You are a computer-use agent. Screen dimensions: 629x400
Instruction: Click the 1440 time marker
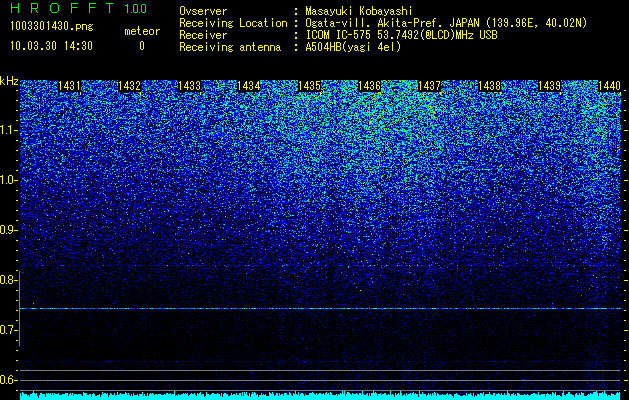[x=609, y=86]
